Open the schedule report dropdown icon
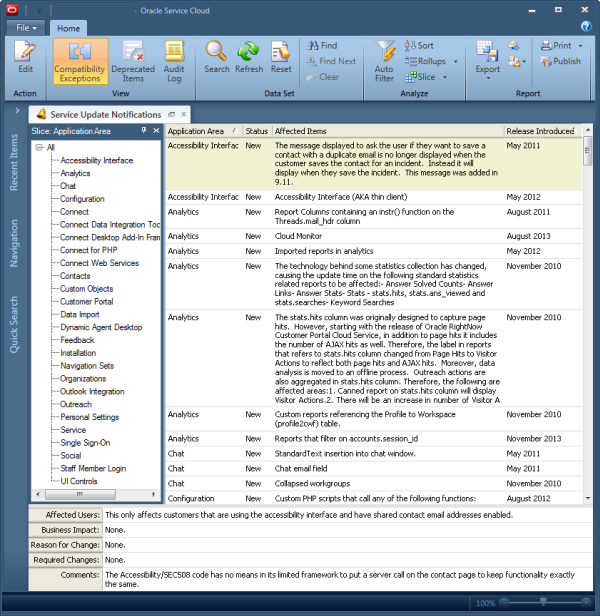The width and height of the screenshot is (600, 616). (x=517, y=61)
